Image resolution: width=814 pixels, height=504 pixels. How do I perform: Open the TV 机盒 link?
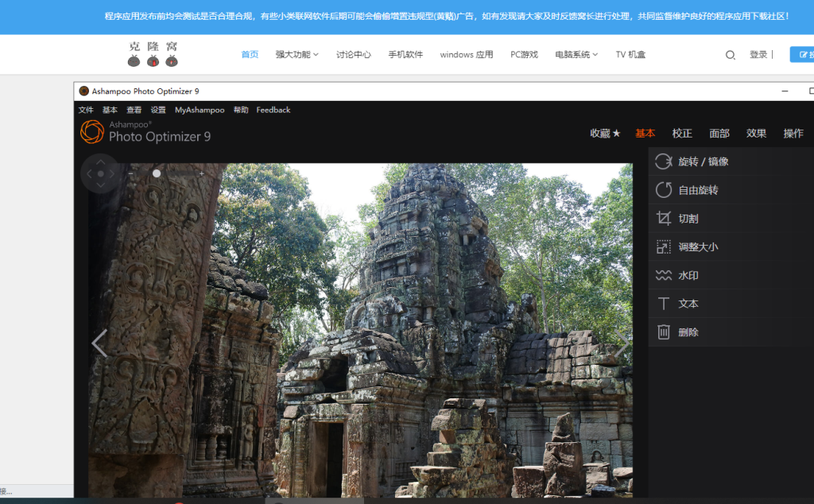(x=630, y=55)
